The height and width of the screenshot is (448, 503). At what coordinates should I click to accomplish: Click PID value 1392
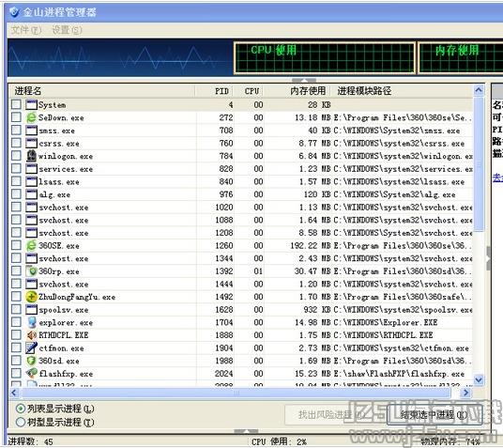click(x=224, y=271)
